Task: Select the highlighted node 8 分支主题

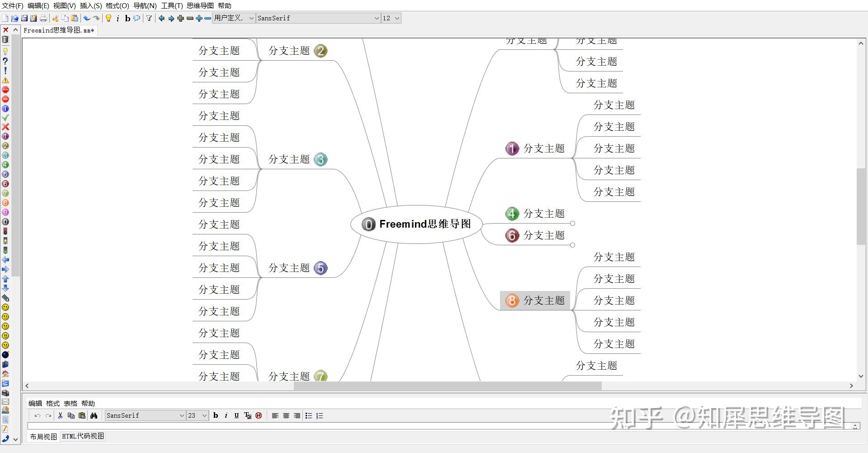Action: [x=535, y=300]
